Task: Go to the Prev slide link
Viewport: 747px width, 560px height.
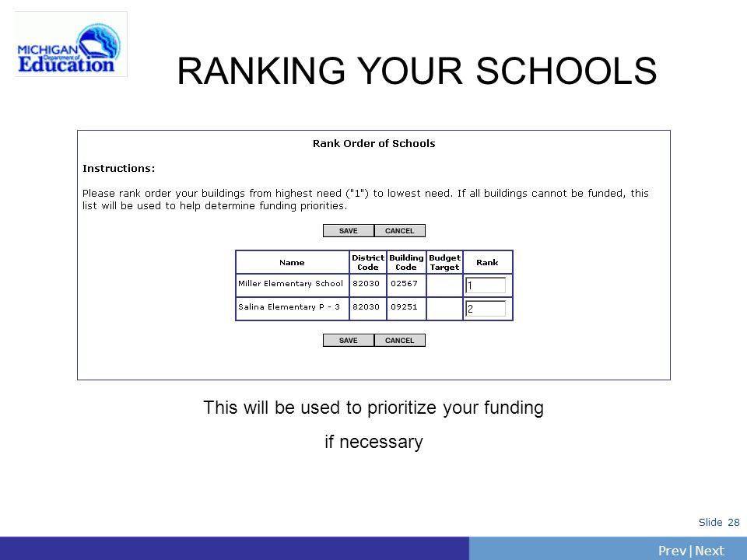Action: pyautogui.click(x=672, y=551)
